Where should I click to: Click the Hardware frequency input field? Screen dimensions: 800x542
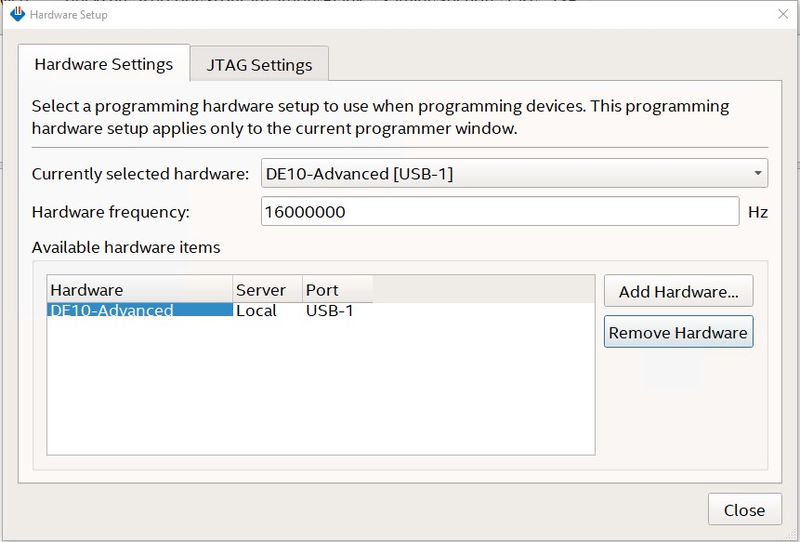[x=500, y=211]
